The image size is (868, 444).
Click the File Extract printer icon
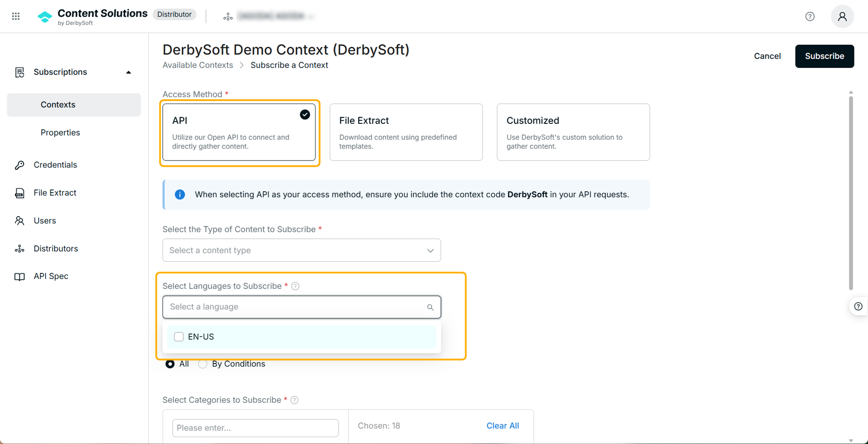[x=19, y=193]
